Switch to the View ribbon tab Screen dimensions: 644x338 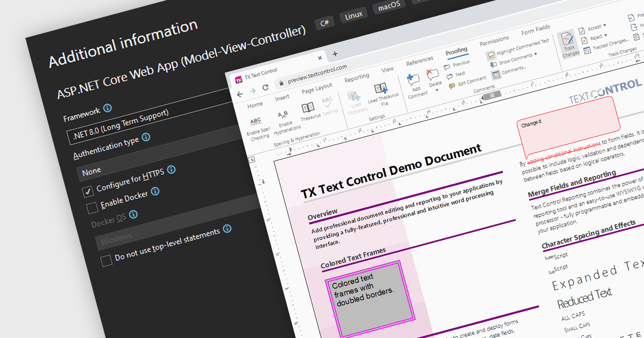pos(387,69)
